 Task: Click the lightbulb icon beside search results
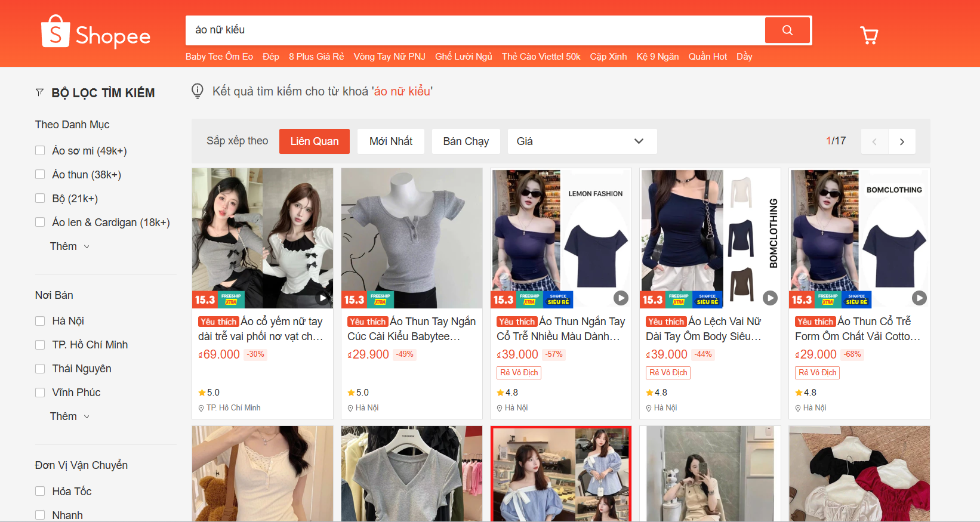pyautogui.click(x=198, y=91)
